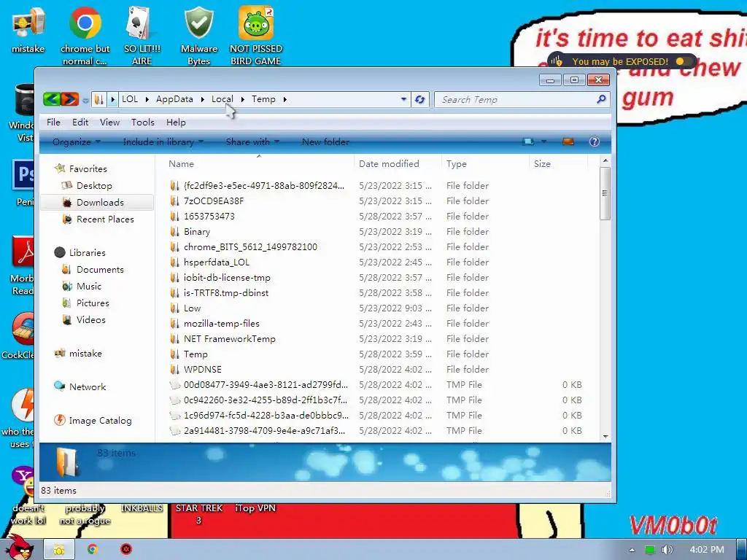Open the Malware Bytes desktop icon

click(199, 36)
